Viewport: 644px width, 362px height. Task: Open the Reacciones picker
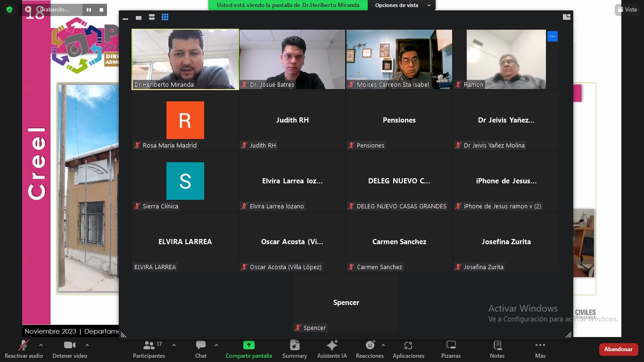[x=370, y=349]
